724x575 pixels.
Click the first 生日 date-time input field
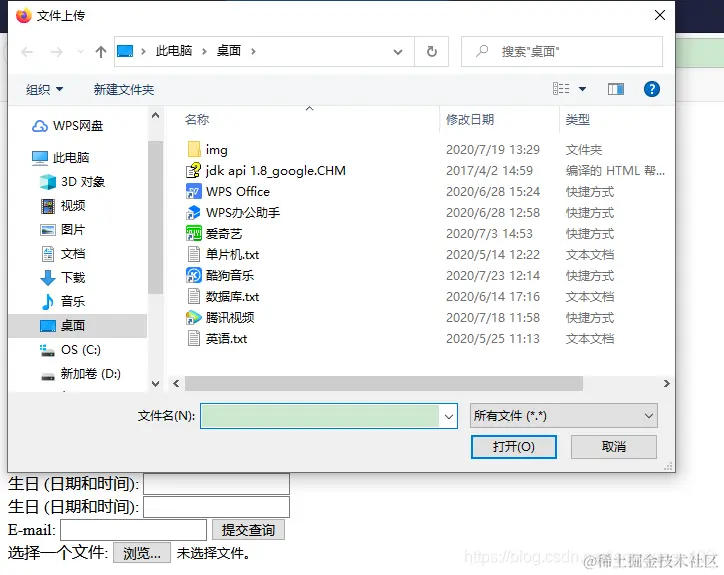(217, 484)
